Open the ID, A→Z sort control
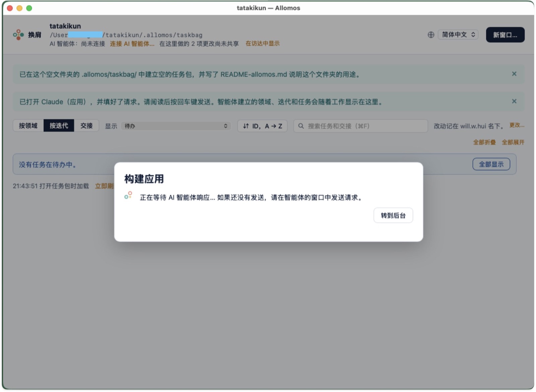This screenshot has width=536, height=392. click(x=262, y=126)
